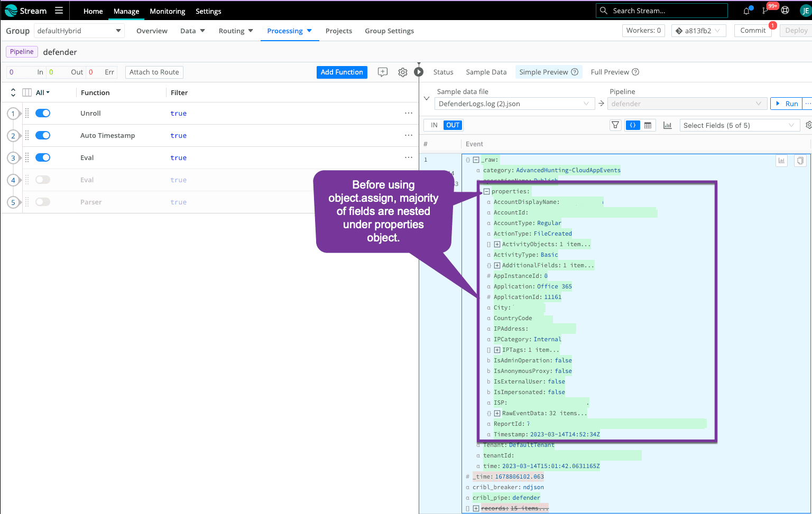The height and width of the screenshot is (514, 812).
Task: Open the chart statistics icon in preview toolbar
Action: click(667, 125)
